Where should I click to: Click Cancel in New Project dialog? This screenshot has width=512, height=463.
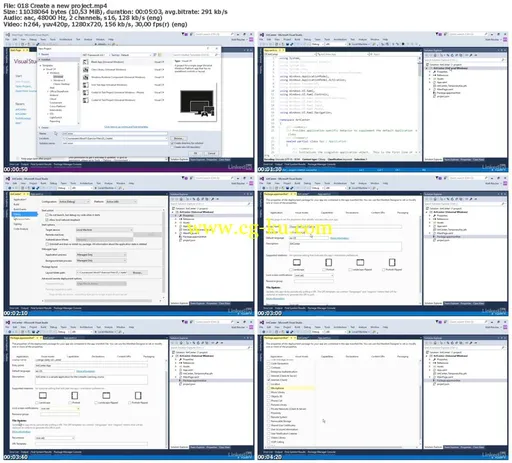pos(212,153)
